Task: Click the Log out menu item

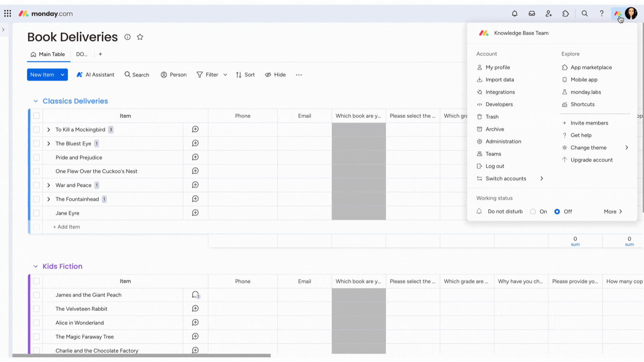Action: click(x=496, y=166)
